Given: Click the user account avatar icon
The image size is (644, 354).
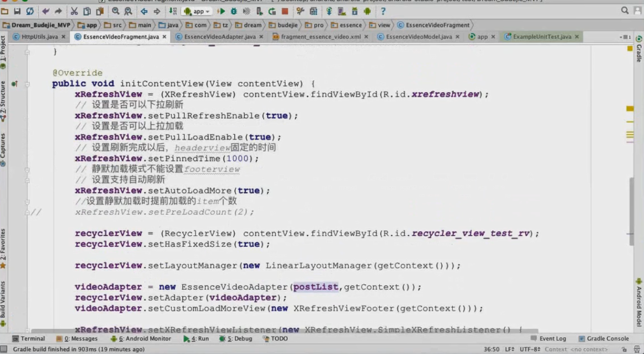Looking at the screenshot, I should click(x=638, y=11).
